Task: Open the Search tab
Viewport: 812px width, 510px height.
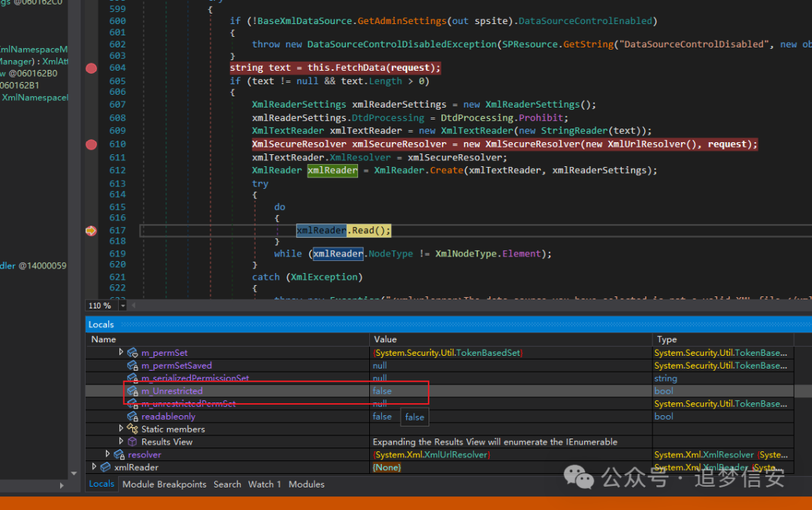Action: tap(227, 484)
